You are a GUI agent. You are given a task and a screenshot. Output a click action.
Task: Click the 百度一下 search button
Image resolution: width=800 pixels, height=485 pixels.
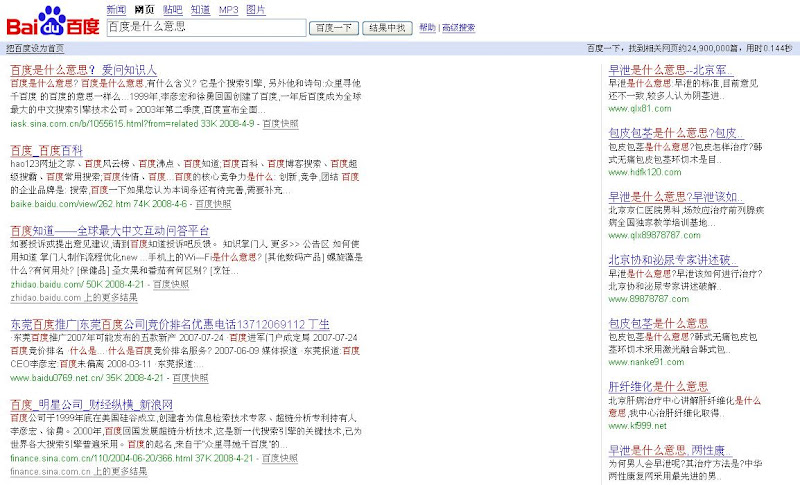(x=334, y=28)
